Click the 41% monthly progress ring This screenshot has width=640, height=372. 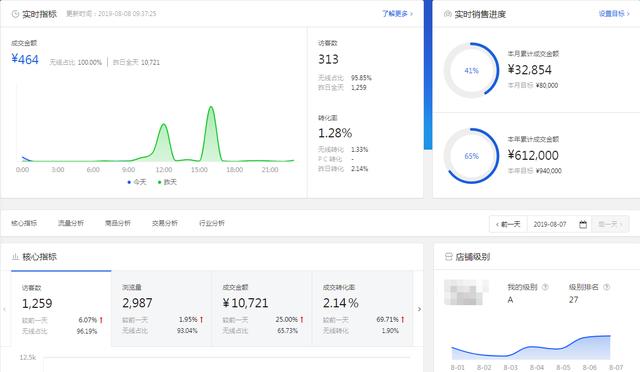tap(471, 70)
